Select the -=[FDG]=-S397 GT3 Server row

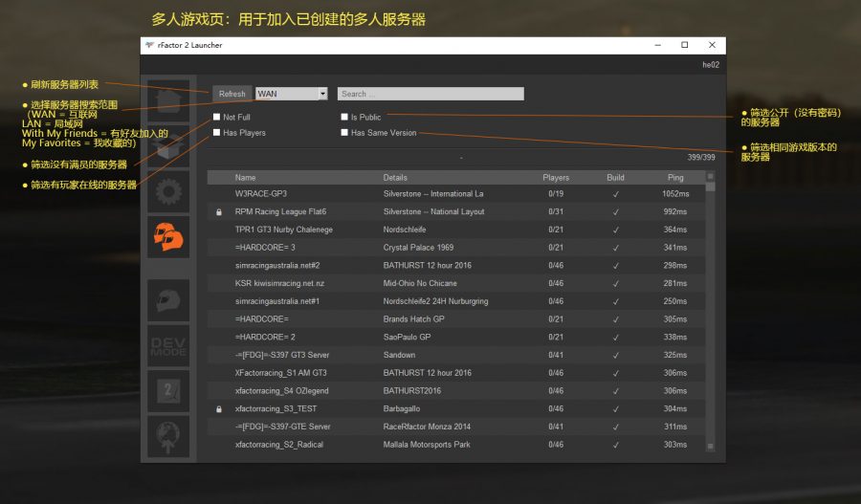(x=455, y=355)
